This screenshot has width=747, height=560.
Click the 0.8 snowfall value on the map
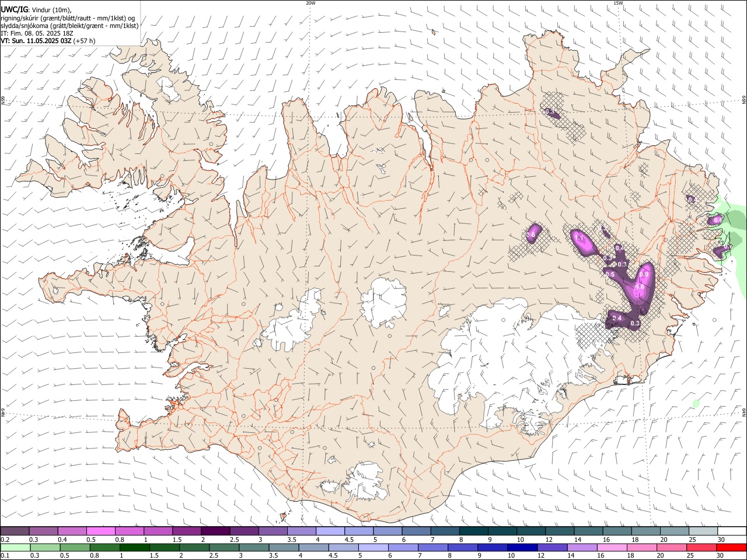pos(639,286)
